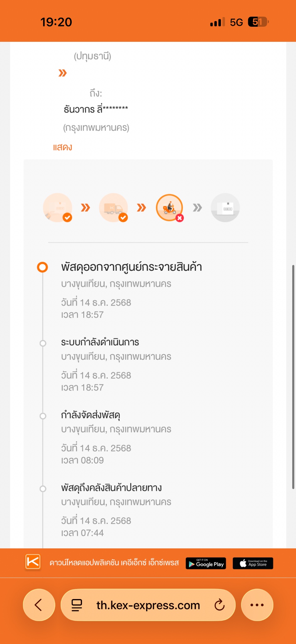Open the Google Play download badge
This screenshot has height=644, width=296.
(x=206, y=563)
